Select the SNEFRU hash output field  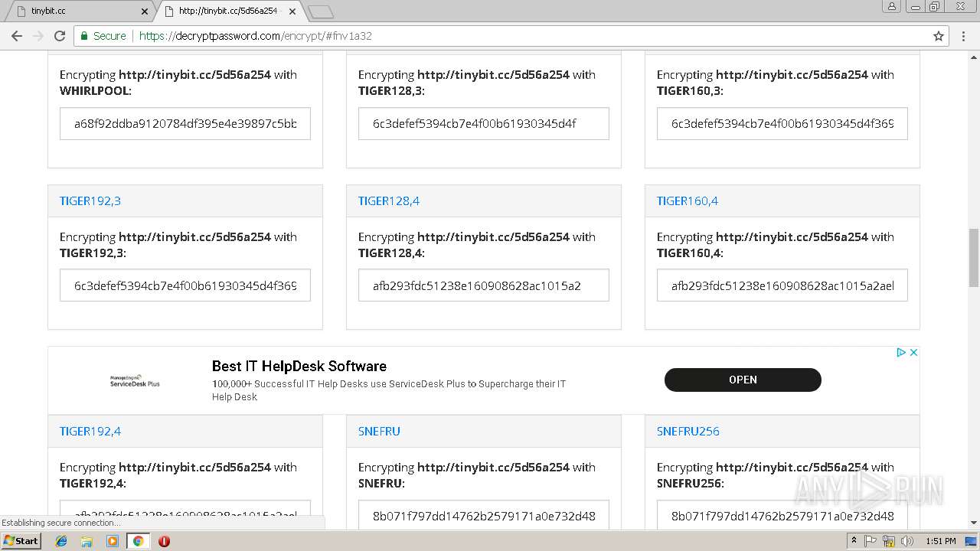point(484,515)
